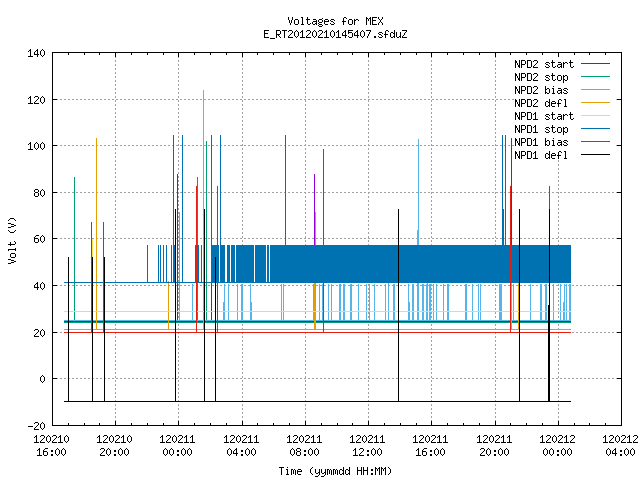Click the chart title 'Voltages for MEX'
640x480 pixels.
click(x=335, y=21)
